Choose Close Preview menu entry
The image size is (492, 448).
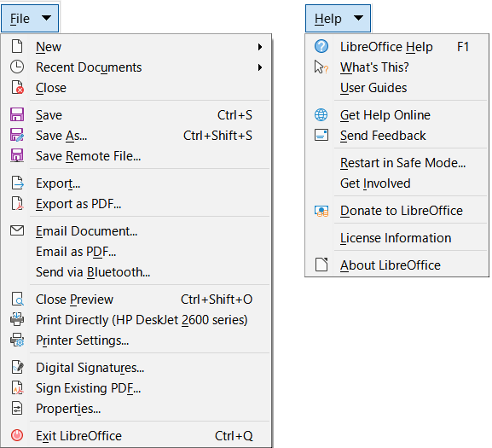click(136, 299)
